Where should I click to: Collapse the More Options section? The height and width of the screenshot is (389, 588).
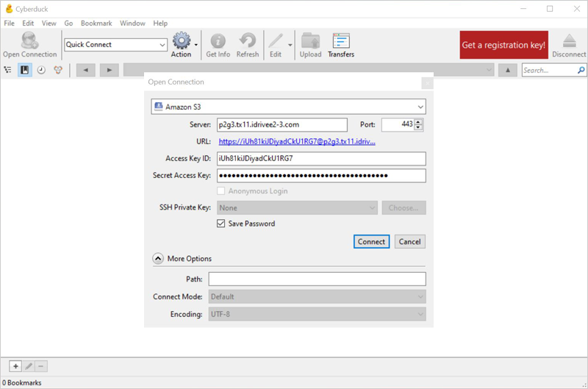tap(158, 258)
